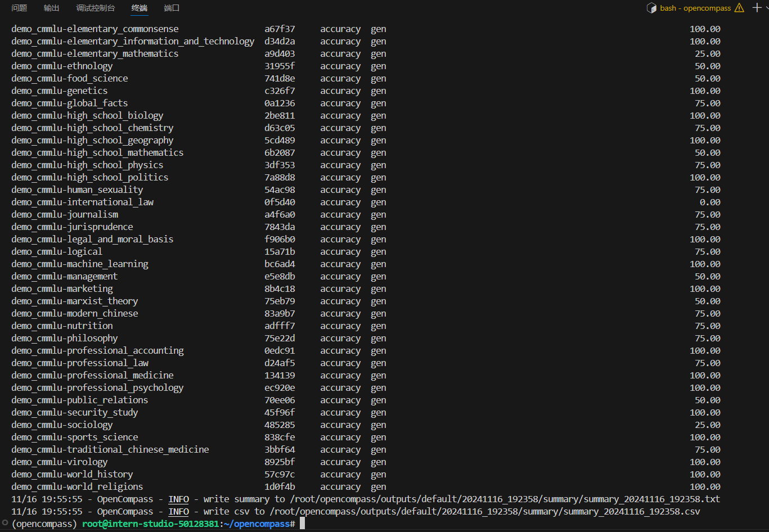The width and height of the screenshot is (769, 532).
Task: Click 100.00 score in professional_psychology row
Action: 705,387
